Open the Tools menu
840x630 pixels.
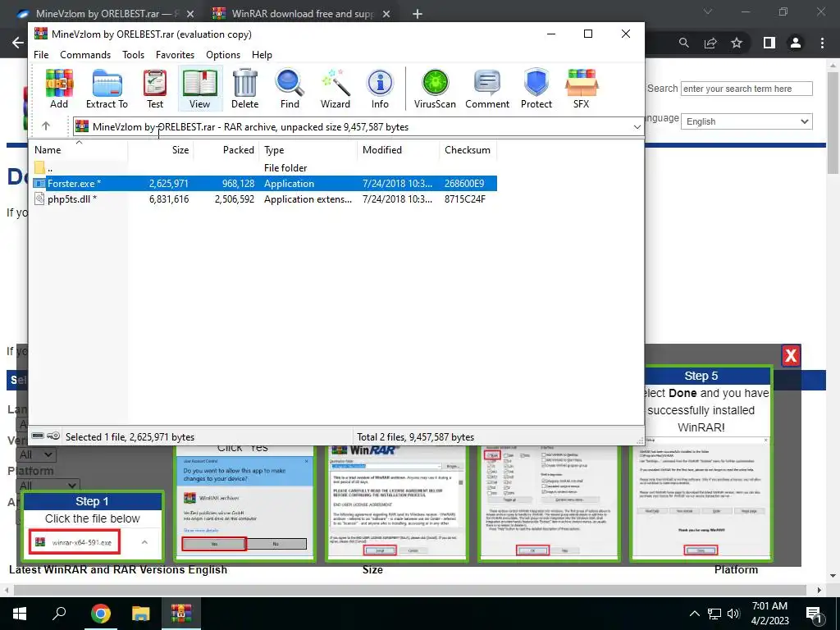pos(133,55)
